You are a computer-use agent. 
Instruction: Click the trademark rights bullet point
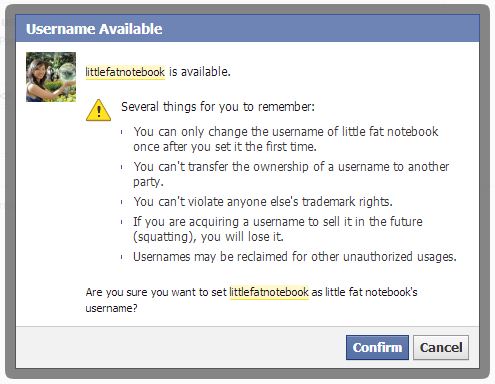click(263, 202)
